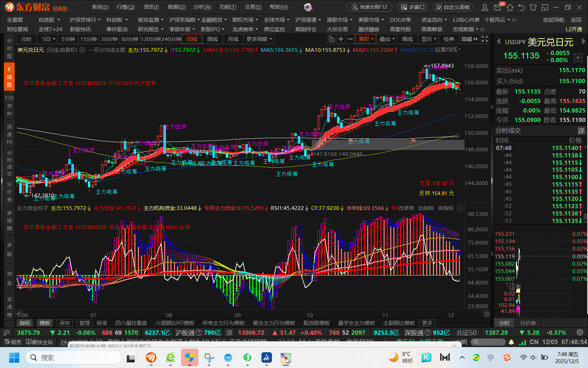This screenshot has width=588, height=368.
Task: Toggle the 隐藏 hide side panel button
Action: [469, 39]
